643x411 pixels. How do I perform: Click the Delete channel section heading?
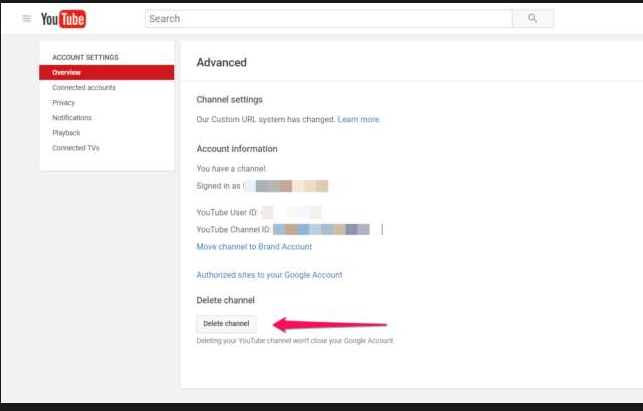coord(226,300)
